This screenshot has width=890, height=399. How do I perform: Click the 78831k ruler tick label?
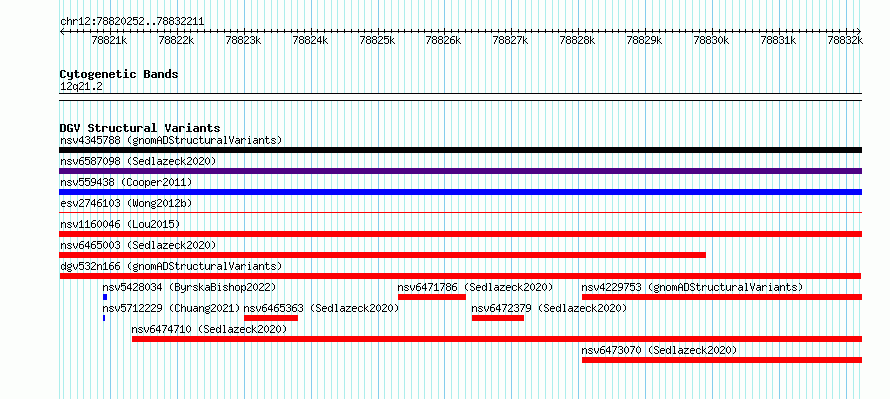point(778,40)
